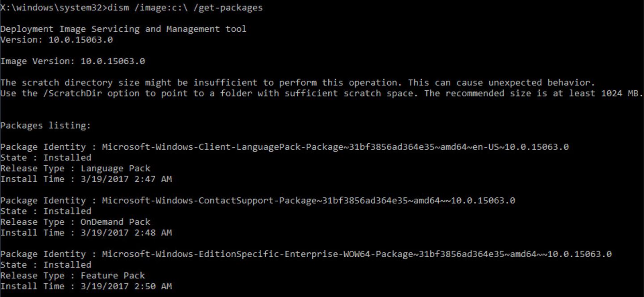Click the Install Time 2:50 AM line
Screen dimensions: 644x297
[x=86, y=286]
